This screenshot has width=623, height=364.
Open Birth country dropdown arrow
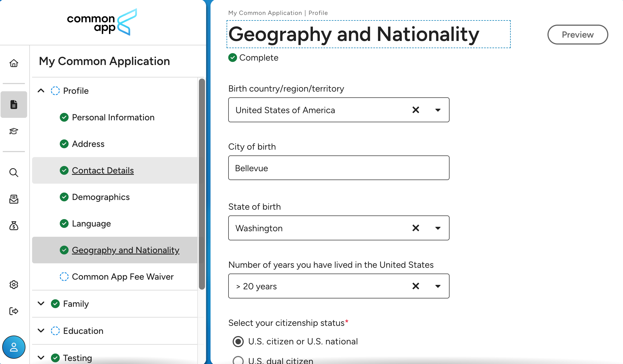tap(438, 110)
